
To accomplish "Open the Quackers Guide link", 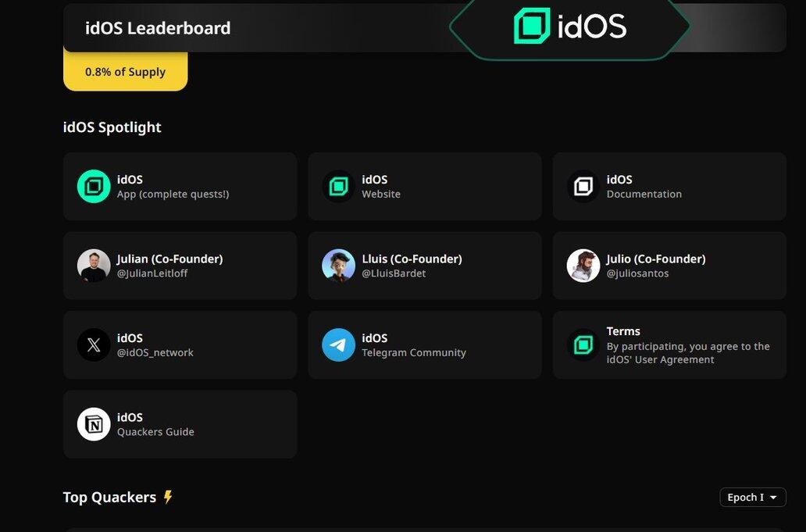I will (155, 432).
